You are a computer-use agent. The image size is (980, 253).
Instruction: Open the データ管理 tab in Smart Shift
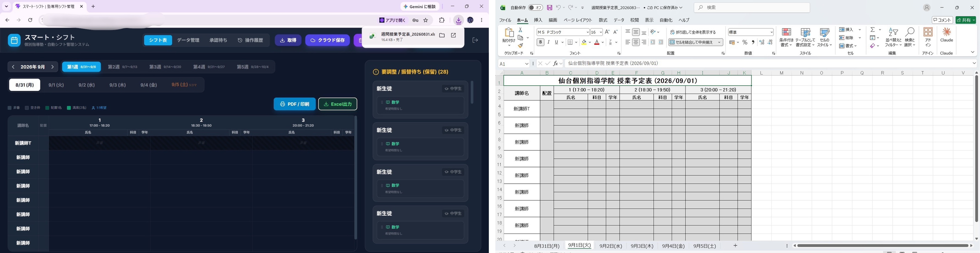tap(188, 40)
